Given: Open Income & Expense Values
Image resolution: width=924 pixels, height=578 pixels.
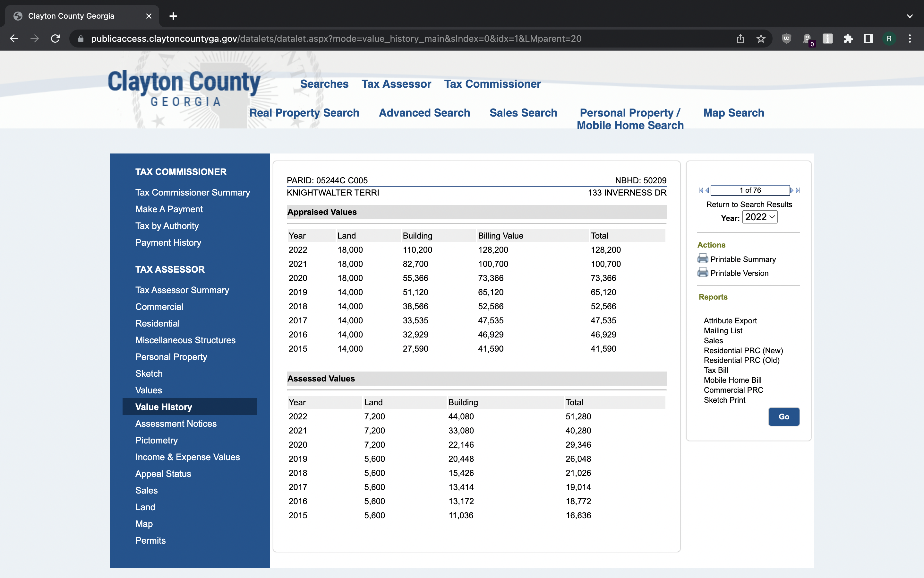Looking at the screenshot, I should click(187, 457).
